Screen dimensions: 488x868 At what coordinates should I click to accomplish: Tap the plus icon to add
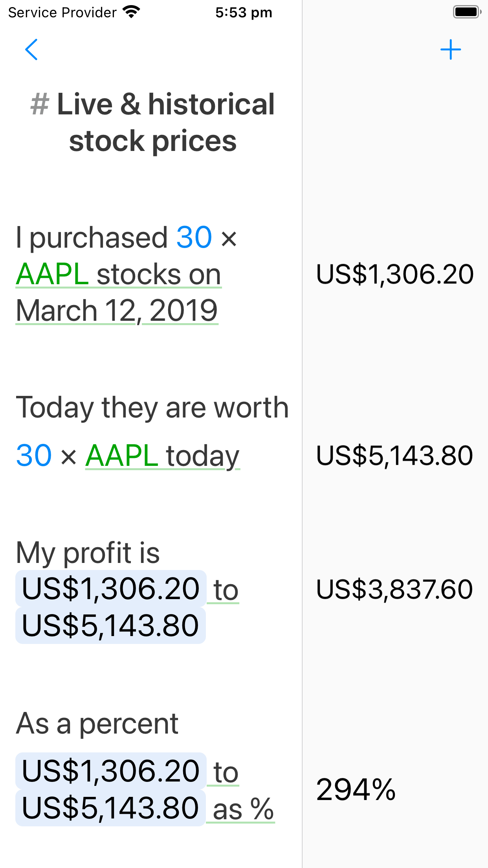click(450, 50)
